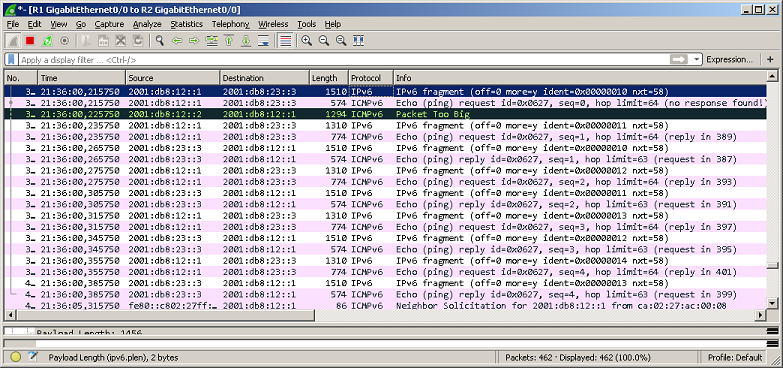
Task: Select fragment row with ident=0x00000014
Action: pos(386,261)
